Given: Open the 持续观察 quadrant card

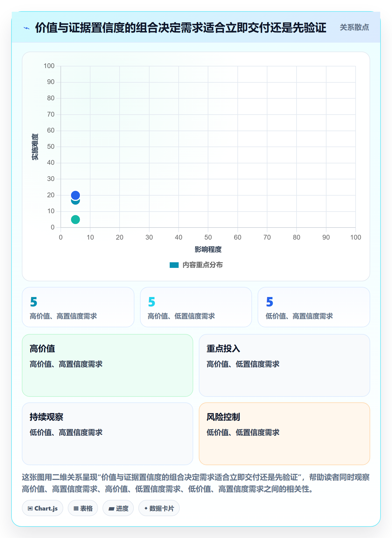Looking at the screenshot, I should coord(108,434).
